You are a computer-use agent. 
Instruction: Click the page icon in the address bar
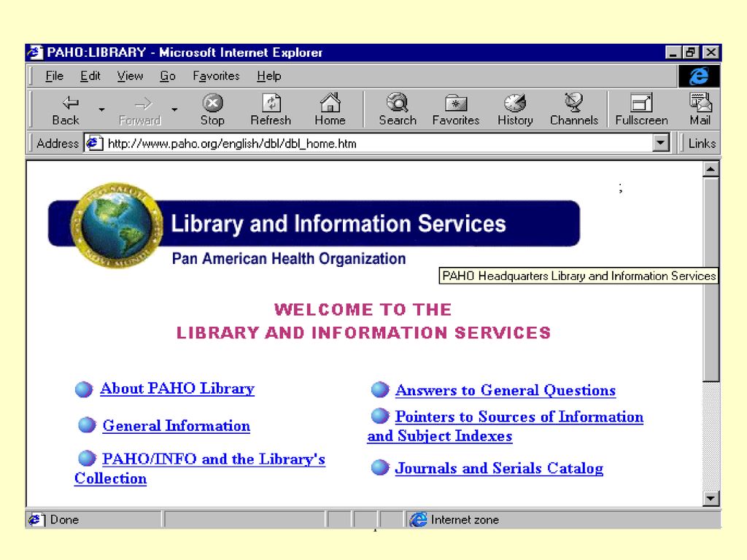coord(94,143)
